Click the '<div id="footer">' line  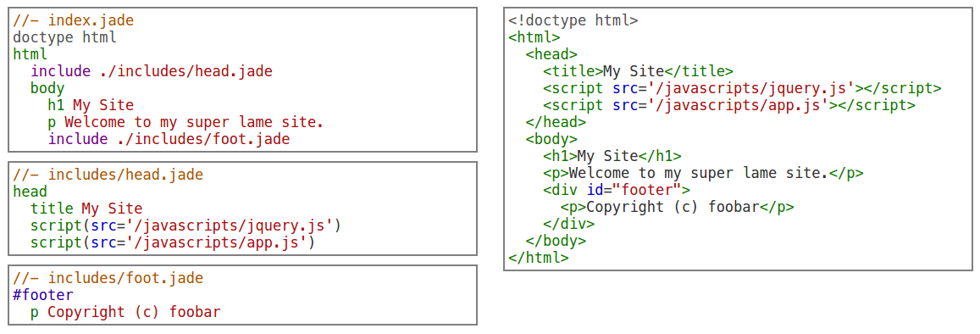pyautogui.click(x=617, y=190)
